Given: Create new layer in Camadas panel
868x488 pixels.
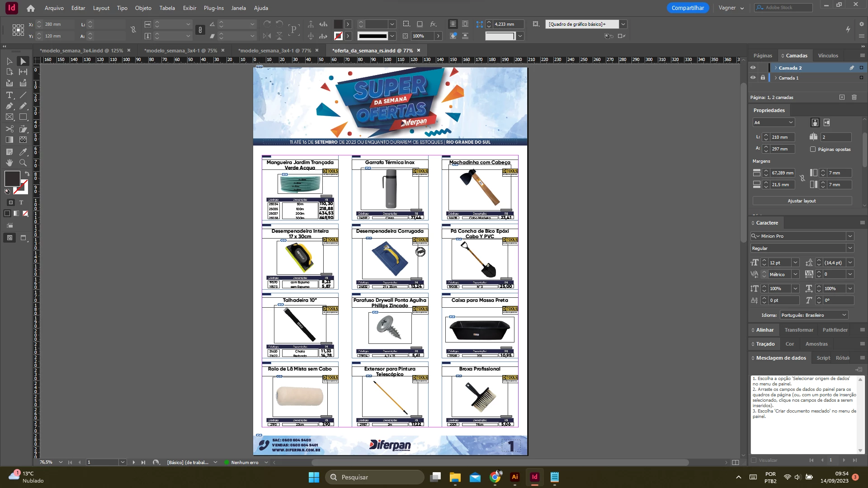Looking at the screenshot, I should click(x=842, y=97).
